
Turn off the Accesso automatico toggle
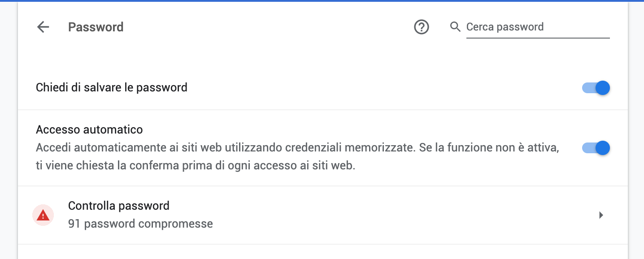pyautogui.click(x=596, y=147)
